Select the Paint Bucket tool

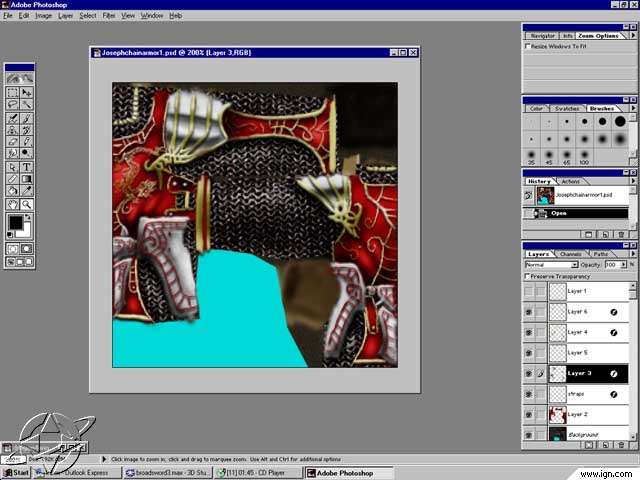coord(13,190)
